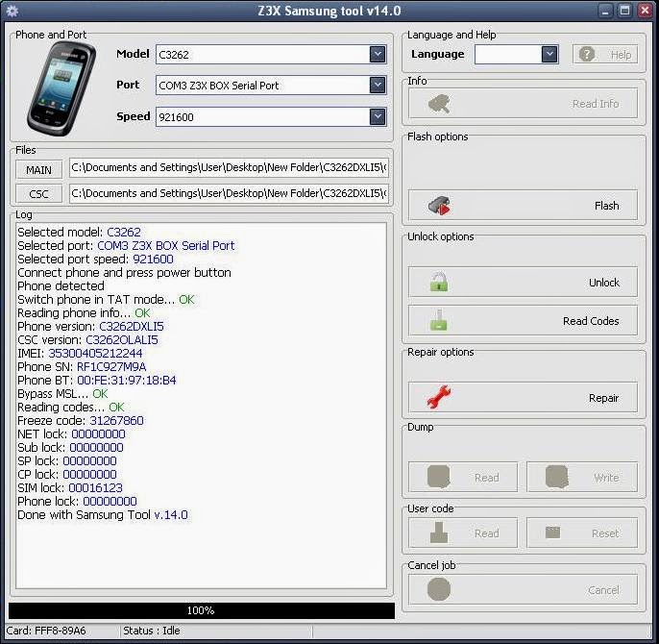
Task: Click 'Status : Idle' in status bar
Action: coord(152,631)
